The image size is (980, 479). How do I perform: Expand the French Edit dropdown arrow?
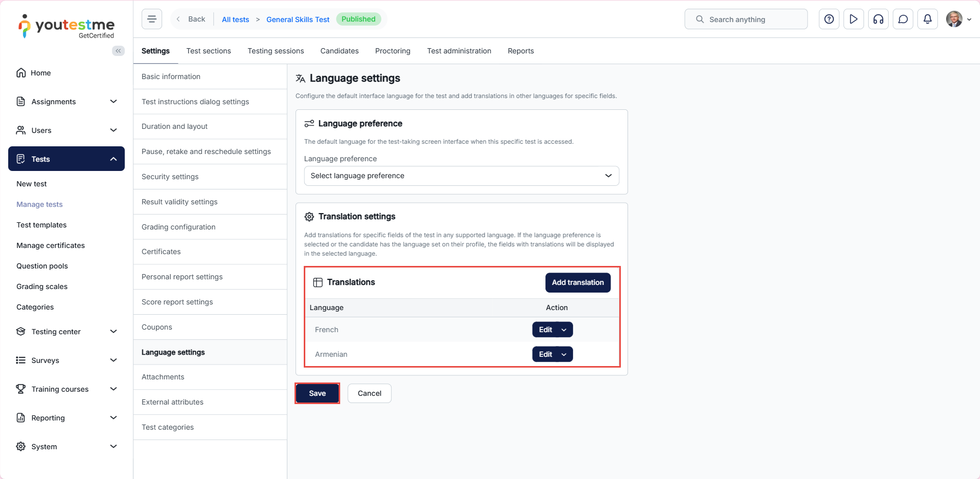pyautogui.click(x=564, y=330)
